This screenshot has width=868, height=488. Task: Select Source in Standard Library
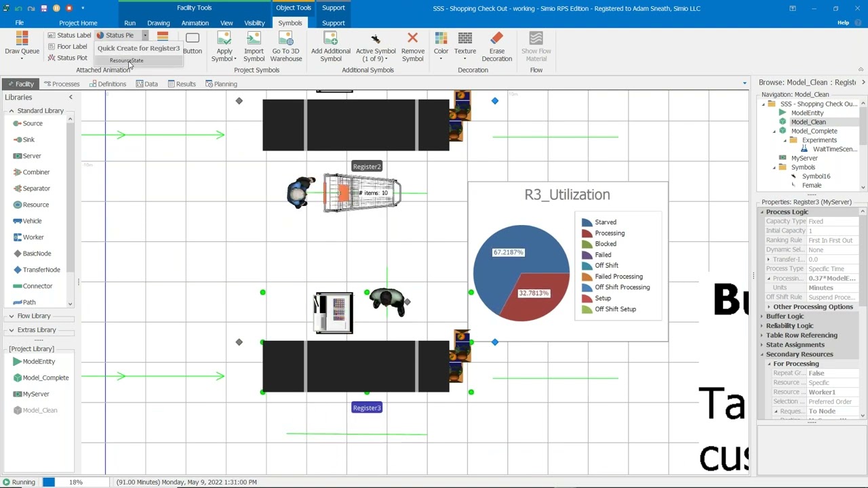click(x=32, y=123)
